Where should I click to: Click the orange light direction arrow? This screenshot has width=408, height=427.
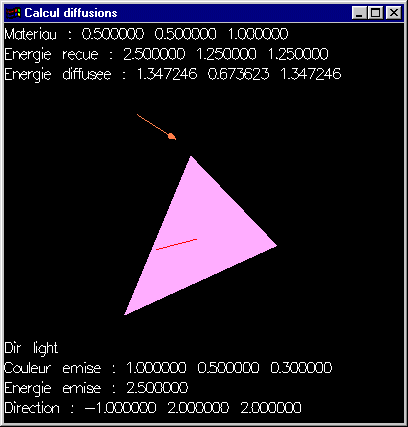click(156, 127)
